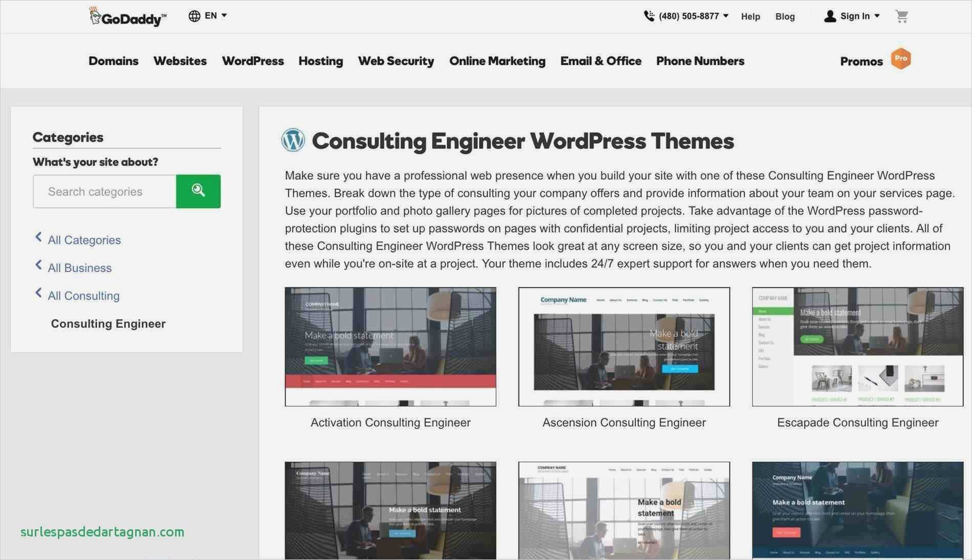Open the Websites menu
The width and height of the screenshot is (972, 560).
tap(180, 61)
